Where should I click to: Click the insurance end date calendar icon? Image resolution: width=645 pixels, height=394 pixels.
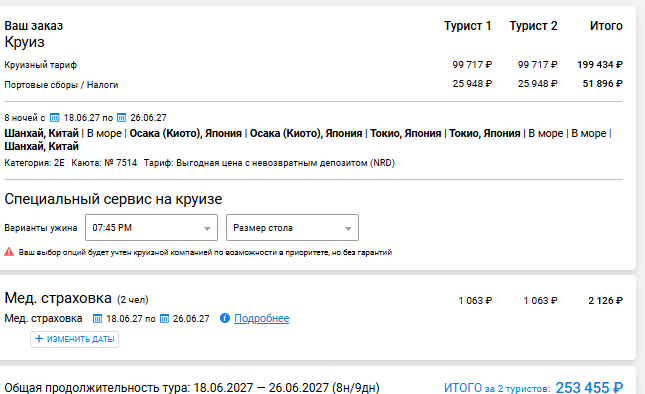[164, 319]
